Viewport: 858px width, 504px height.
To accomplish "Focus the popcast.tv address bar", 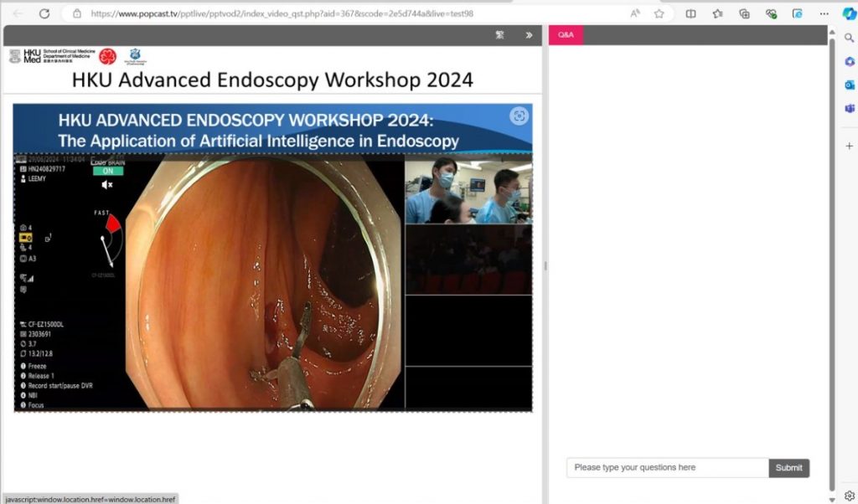I will 282,13.
